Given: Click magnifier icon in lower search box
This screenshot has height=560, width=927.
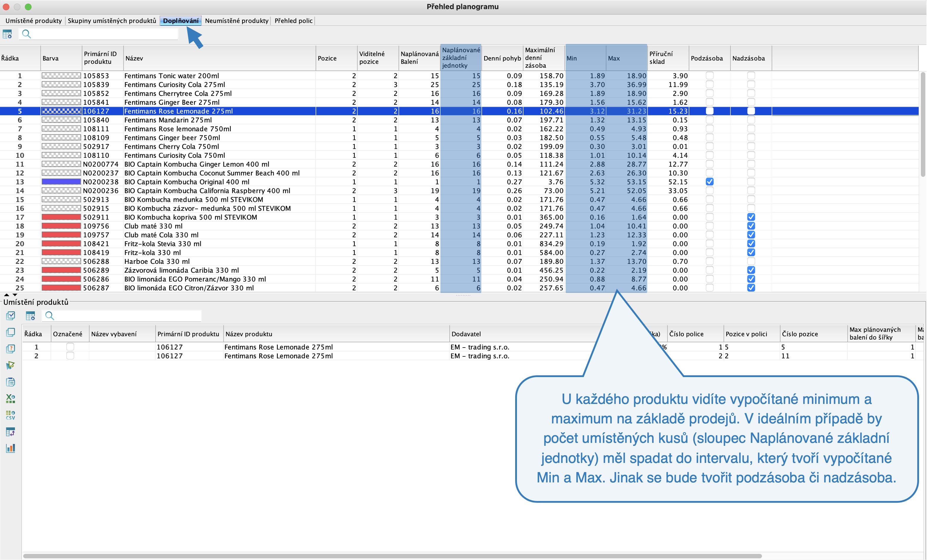Looking at the screenshot, I should [x=50, y=315].
